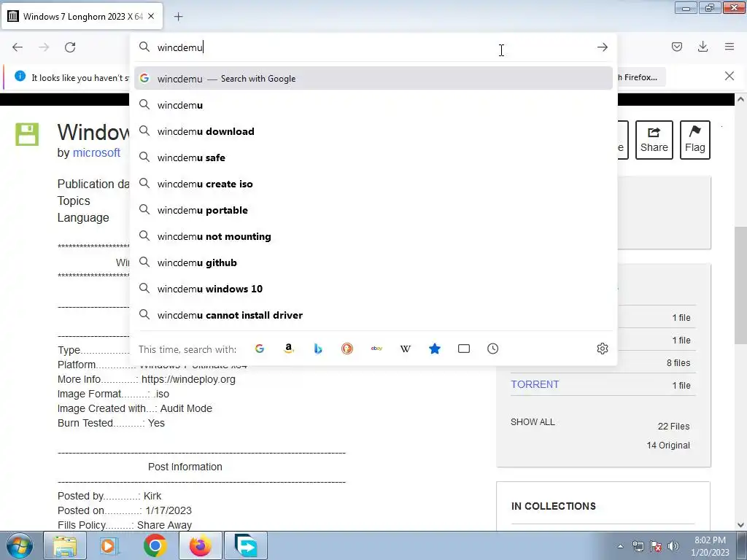Pick 'wincdemu not mounting' suggestion
Screen dimensions: 747x560
point(373,236)
